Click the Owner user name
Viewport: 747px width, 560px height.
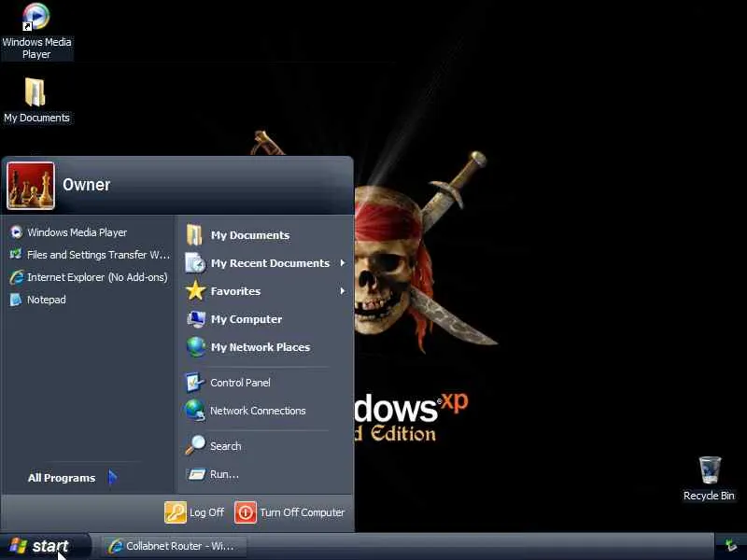(x=86, y=185)
